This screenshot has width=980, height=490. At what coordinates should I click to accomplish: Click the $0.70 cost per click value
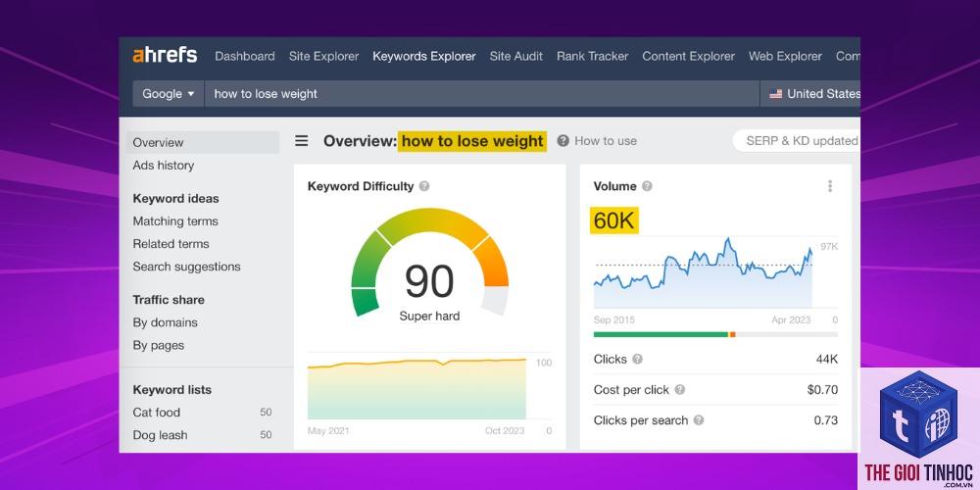point(822,389)
